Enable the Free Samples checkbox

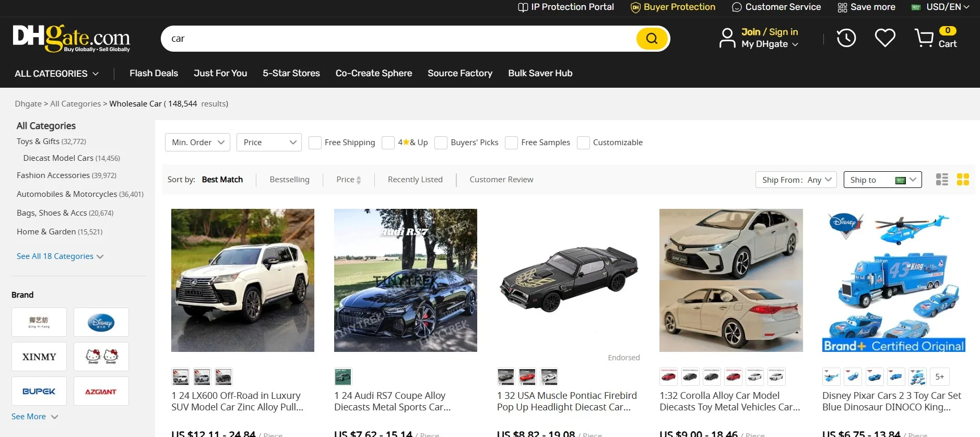[x=512, y=143]
